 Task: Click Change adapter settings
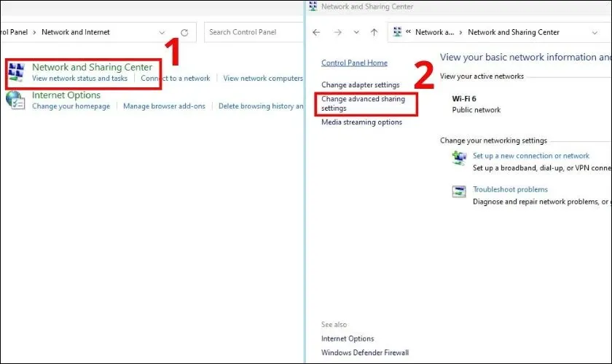[x=360, y=84]
